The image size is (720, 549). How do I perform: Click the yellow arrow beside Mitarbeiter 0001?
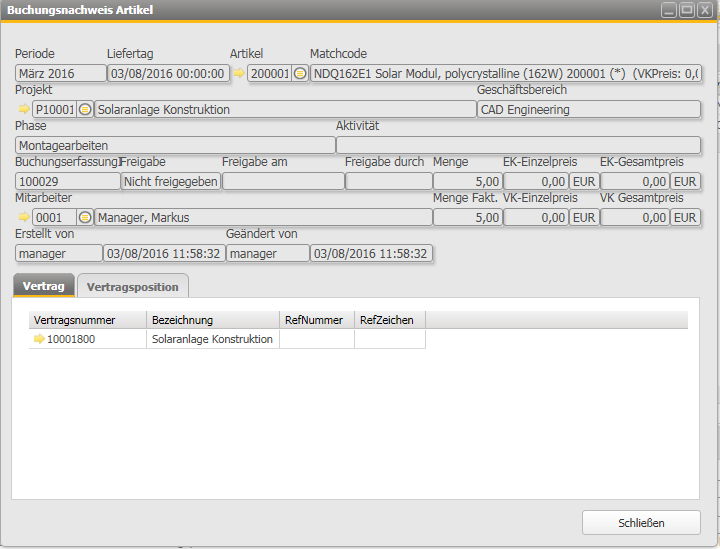click(23, 217)
